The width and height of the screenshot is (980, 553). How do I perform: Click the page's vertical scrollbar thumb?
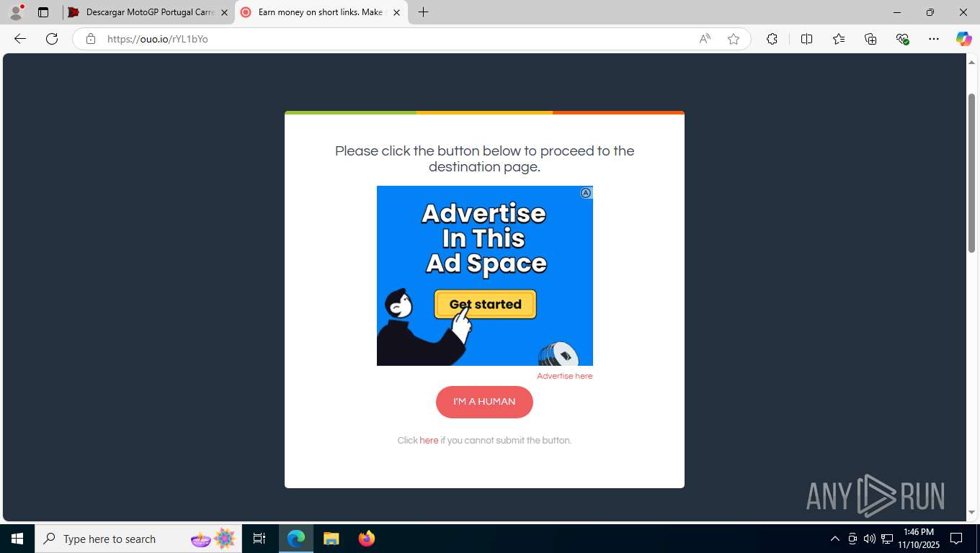click(x=971, y=173)
